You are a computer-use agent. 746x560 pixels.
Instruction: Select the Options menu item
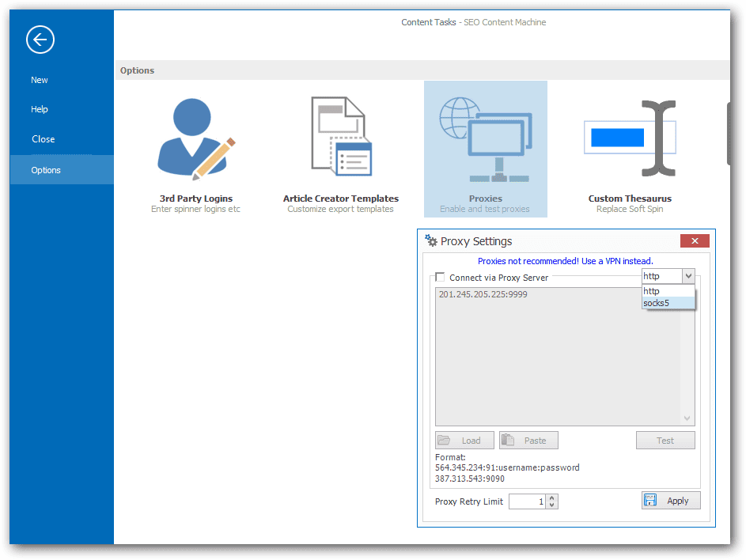[62, 170]
